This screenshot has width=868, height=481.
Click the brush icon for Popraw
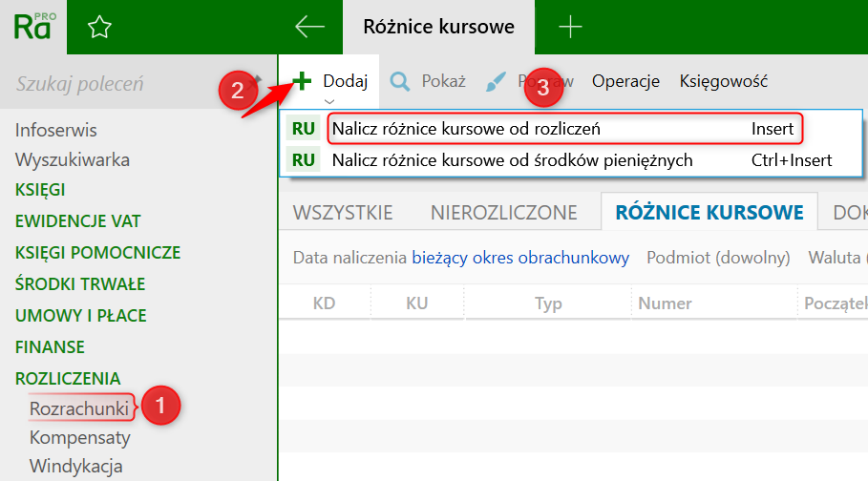point(496,81)
